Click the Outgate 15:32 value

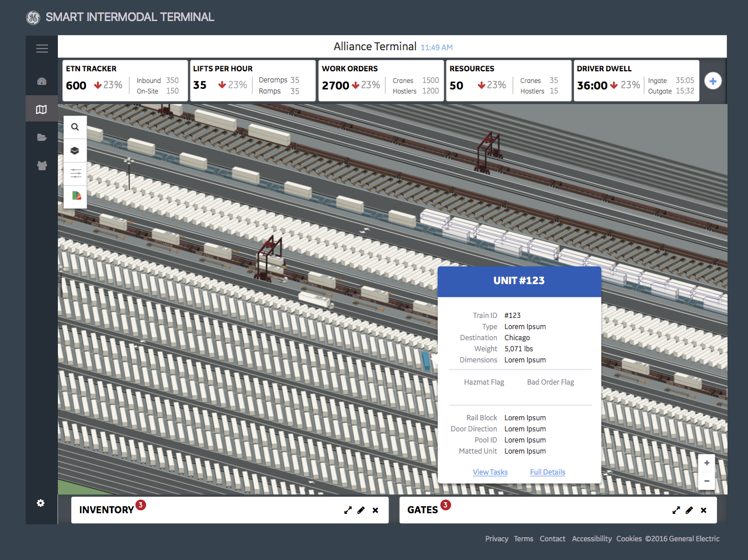[x=685, y=91]
